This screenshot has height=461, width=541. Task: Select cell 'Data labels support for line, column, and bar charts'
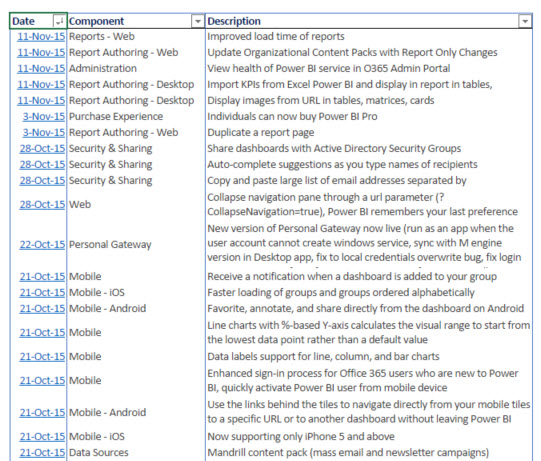click(x=369, y=356)
